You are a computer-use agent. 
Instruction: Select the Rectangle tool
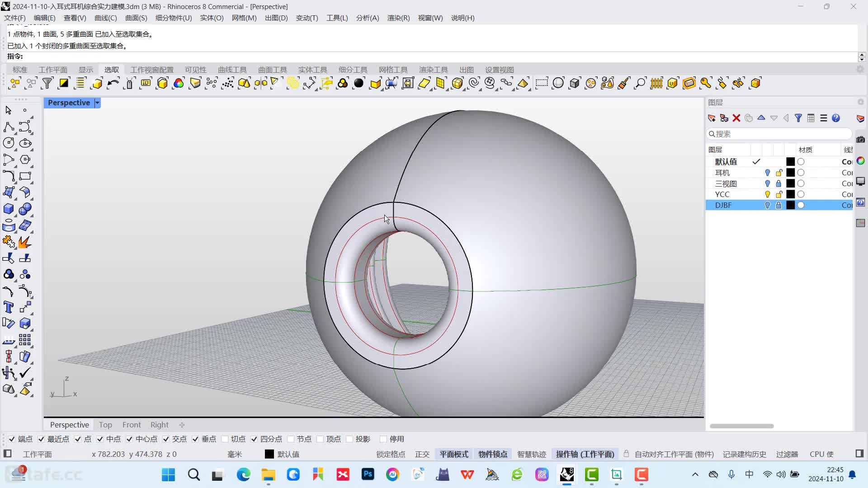point(25,176)
